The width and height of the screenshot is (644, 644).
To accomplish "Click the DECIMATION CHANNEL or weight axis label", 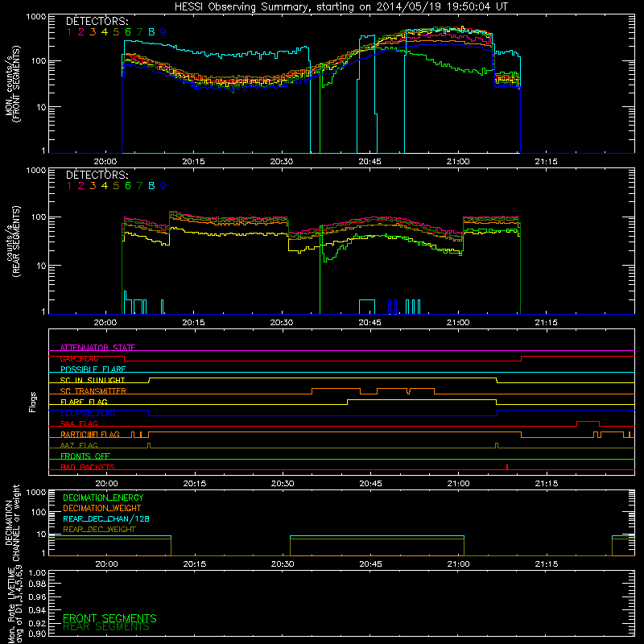I will point(13,522).
